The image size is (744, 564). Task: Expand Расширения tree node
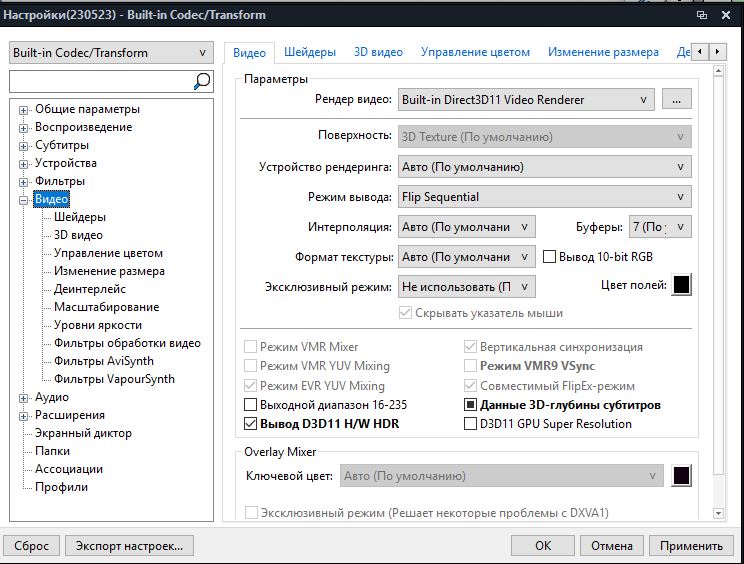(23, 416)
